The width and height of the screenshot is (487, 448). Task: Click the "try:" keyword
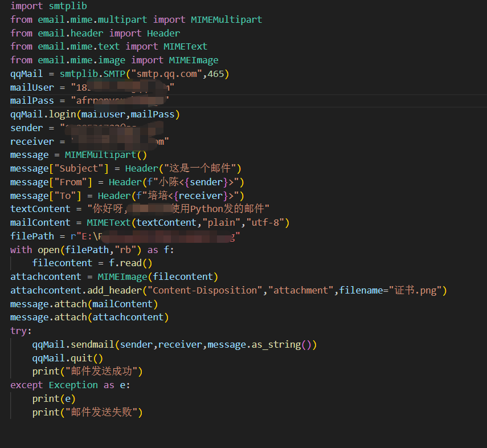21,331
